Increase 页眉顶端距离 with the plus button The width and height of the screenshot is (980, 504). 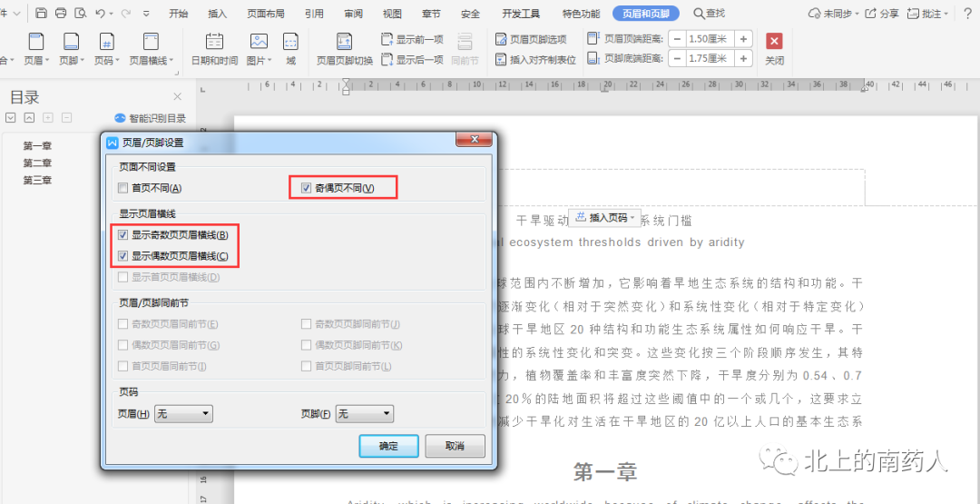(743, 39)
